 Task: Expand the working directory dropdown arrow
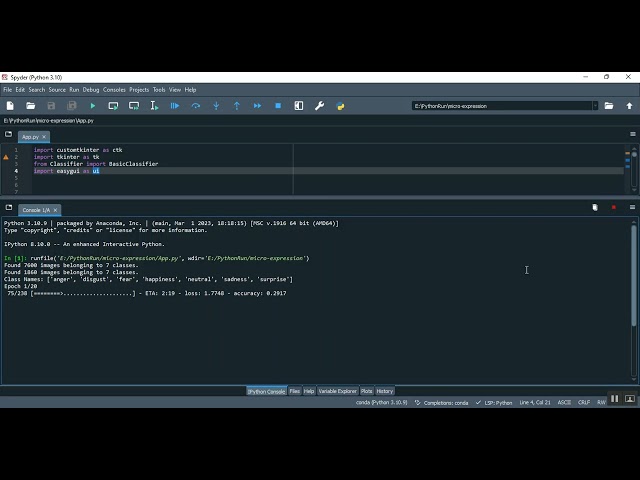(595, 106)
